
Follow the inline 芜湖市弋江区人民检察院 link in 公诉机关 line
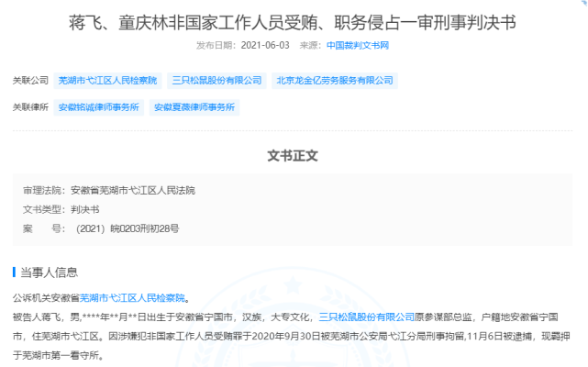point(132,298)
